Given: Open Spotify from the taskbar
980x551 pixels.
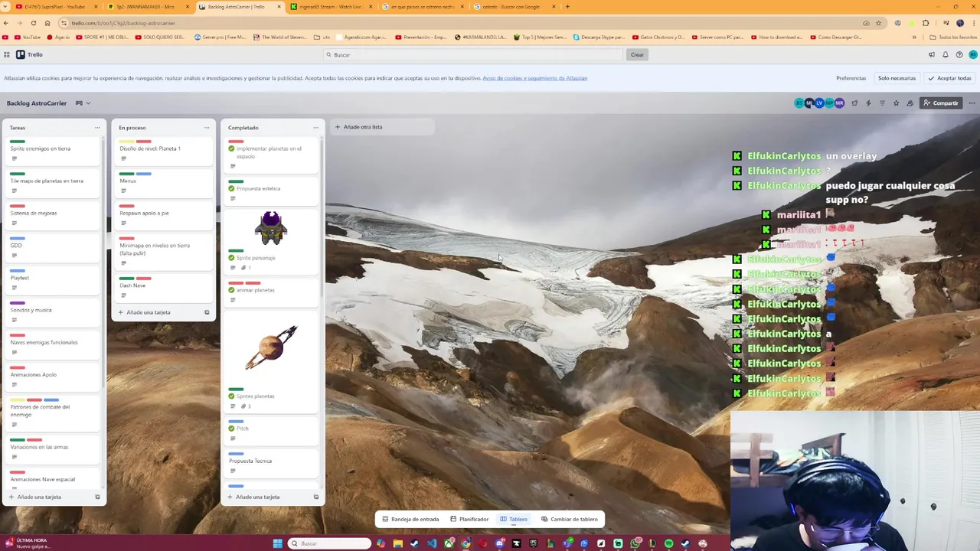Looking at the screenshot, I should 668,543.
